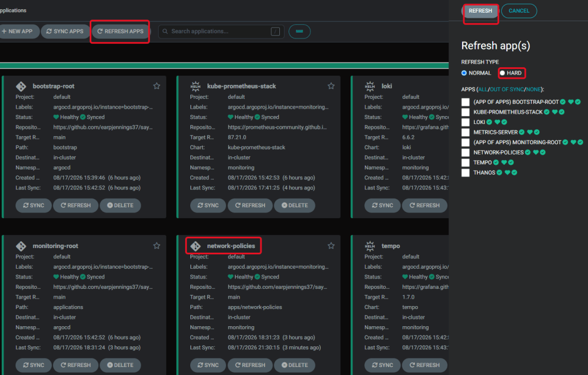Click REFRESH on tempo card
The width and height of the screenshot is (588, 375).
425,365
